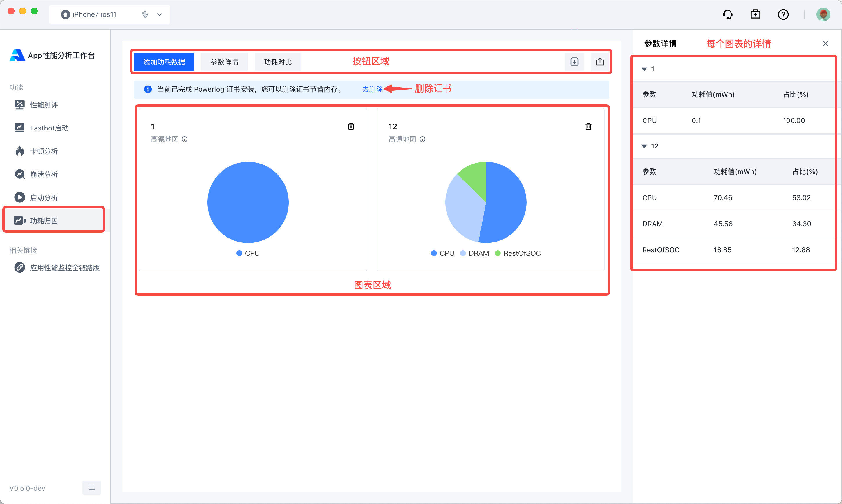Collapse sidebar with bottom menu icon
842x504 pixels.
coord(92,488)
